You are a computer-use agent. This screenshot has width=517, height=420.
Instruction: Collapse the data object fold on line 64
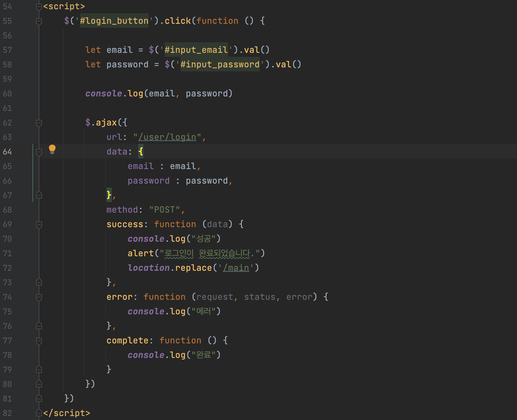pyautogui.click(x=39, y=152)
